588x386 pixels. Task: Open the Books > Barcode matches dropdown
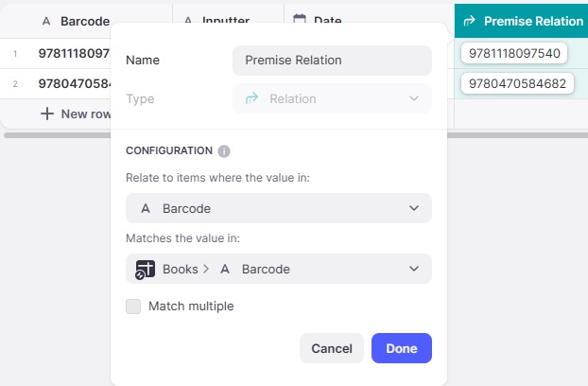tap(278, 269)
